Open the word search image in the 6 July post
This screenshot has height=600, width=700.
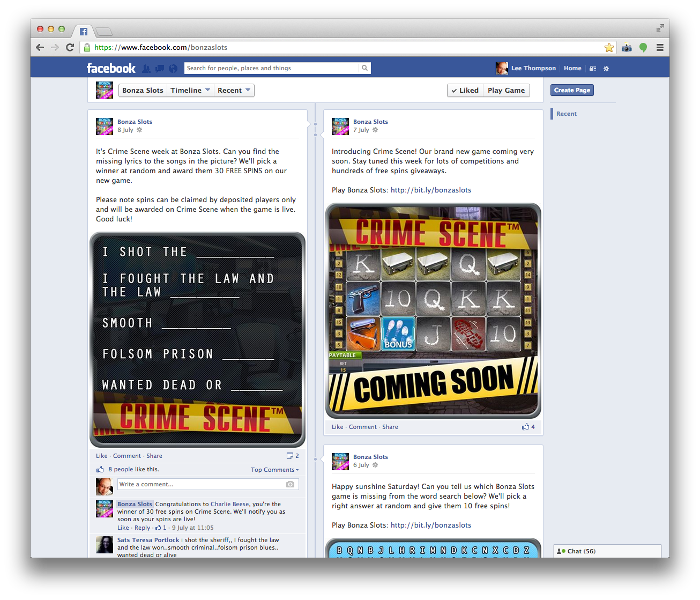pos(433,548)
